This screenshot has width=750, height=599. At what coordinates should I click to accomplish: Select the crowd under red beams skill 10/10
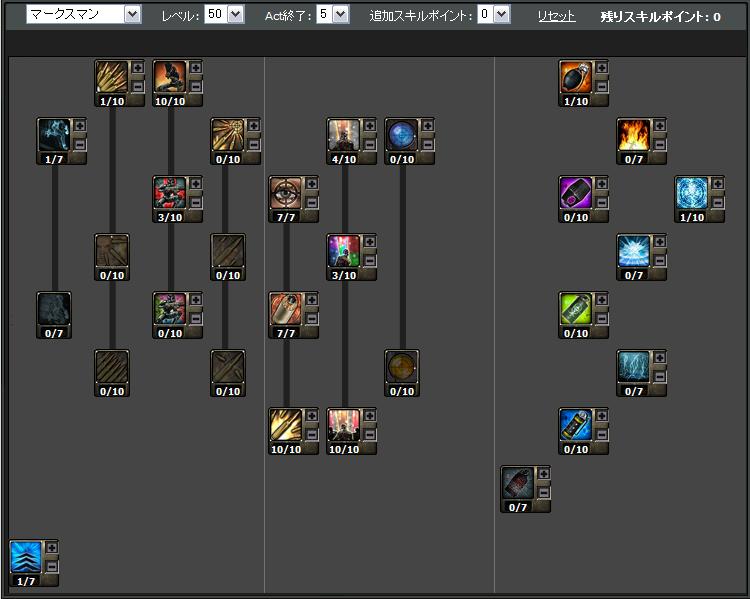[344, 424]
